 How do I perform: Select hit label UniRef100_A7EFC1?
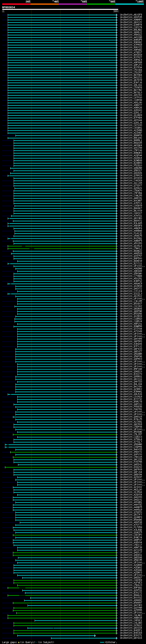coord(131,203)
